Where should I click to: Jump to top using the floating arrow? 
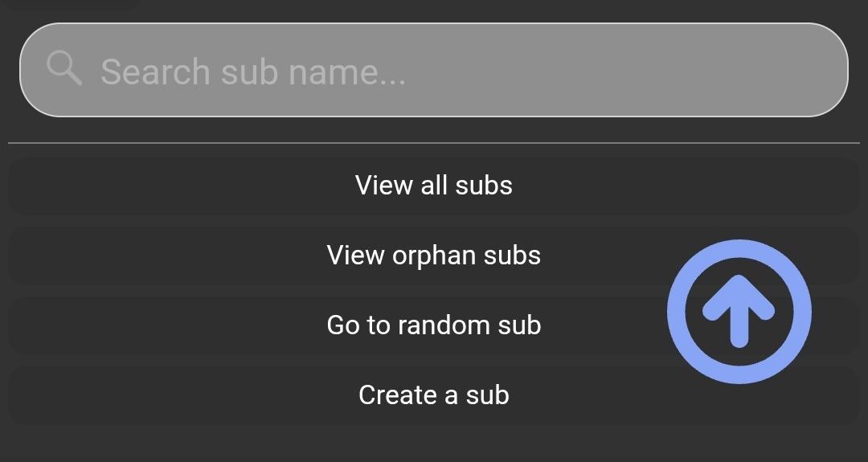click(x=739, y=312)
